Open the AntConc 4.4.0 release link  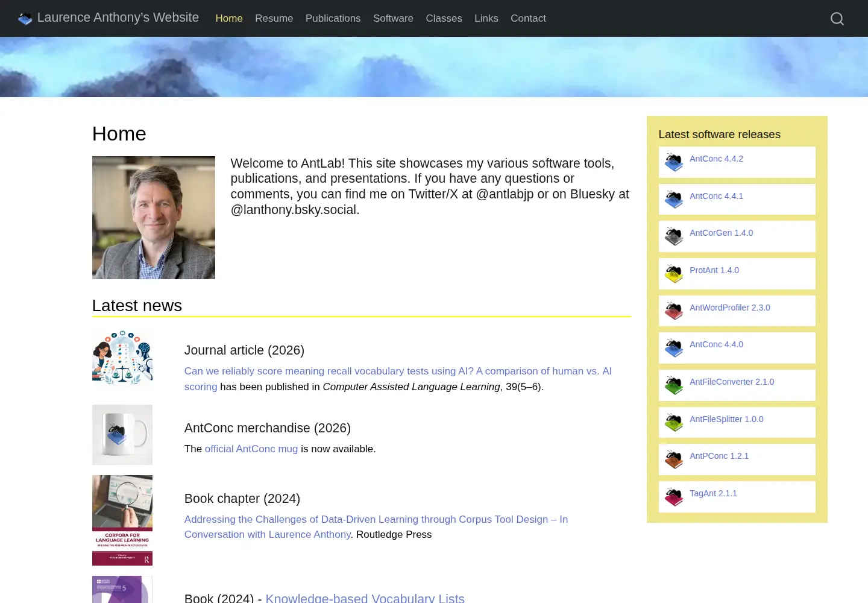click(717, 344)
